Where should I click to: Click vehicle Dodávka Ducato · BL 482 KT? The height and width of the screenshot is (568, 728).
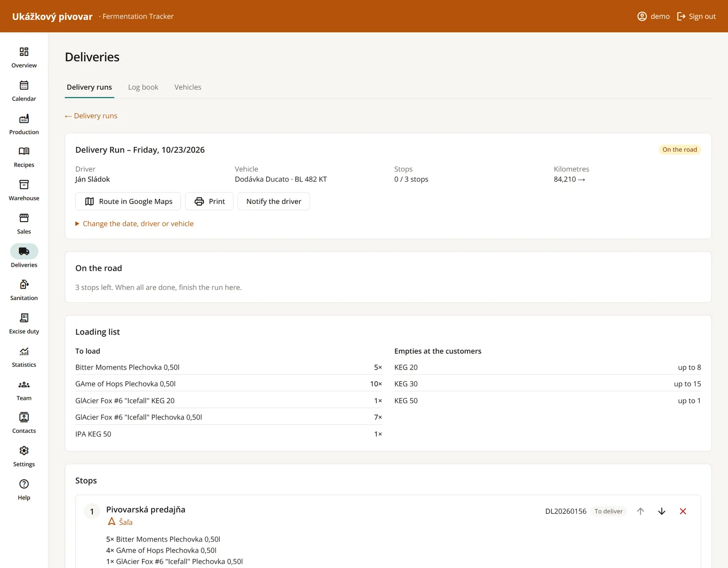pyautogui.click(x=281, y=179)
